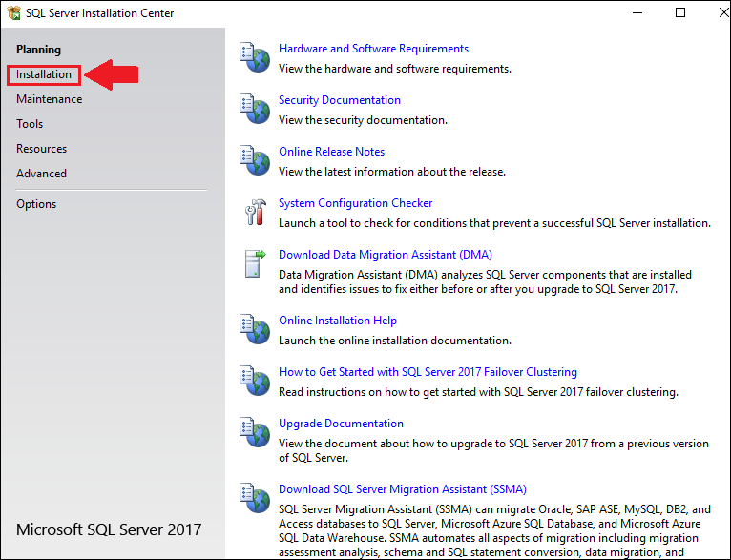Click the Failover Clustering getting started icon

[x=255, y=380]
